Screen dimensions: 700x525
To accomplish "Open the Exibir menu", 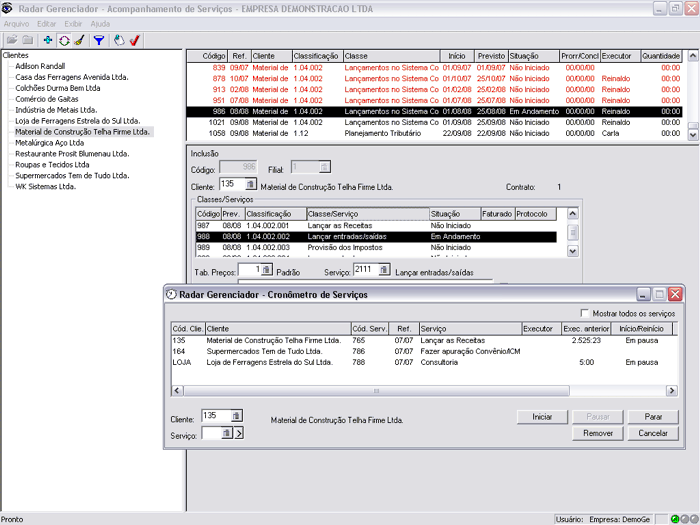I will pos(73,22).
